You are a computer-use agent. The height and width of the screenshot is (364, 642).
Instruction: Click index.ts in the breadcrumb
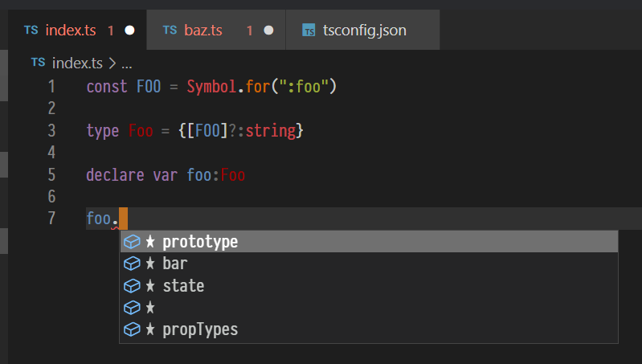[x=77, y=63]
